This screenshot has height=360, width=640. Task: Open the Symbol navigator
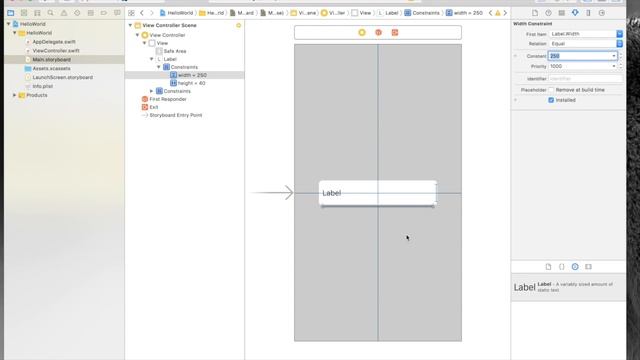37,13
